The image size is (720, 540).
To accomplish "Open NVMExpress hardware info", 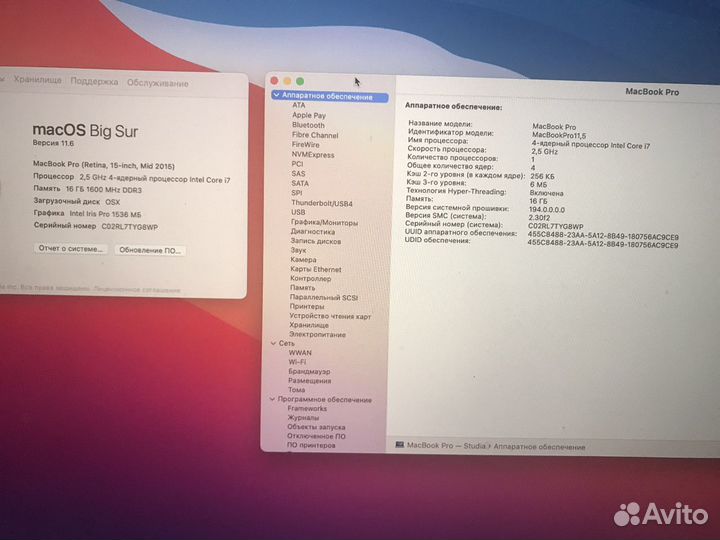I will point(313,155).
